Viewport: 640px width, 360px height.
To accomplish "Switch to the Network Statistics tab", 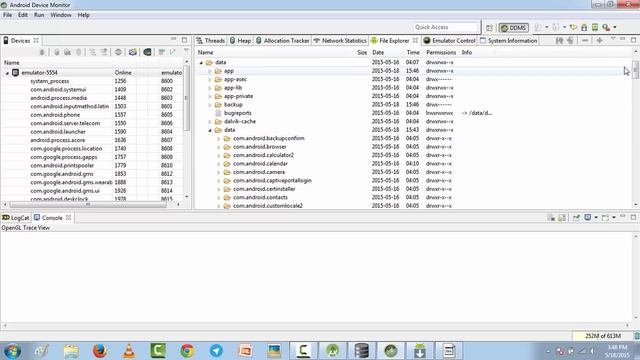I will click(x=340, y=40).
